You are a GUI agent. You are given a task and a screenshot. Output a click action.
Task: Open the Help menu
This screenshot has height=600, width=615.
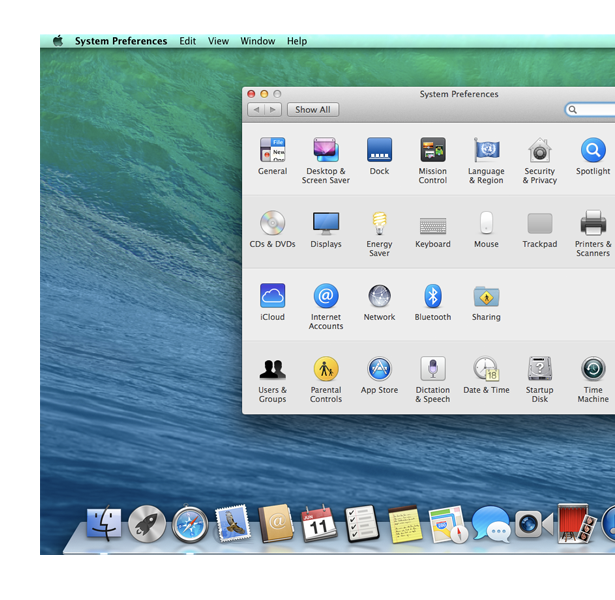click(x=297, y=41)
